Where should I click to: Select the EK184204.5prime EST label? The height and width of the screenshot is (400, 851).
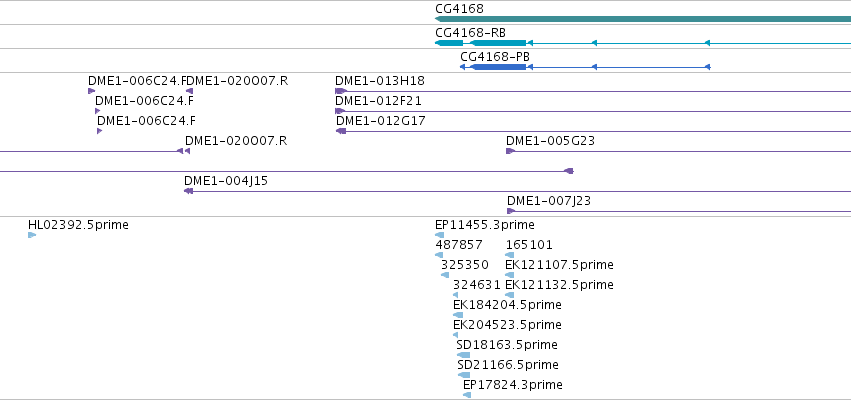(x=507, y=304)
